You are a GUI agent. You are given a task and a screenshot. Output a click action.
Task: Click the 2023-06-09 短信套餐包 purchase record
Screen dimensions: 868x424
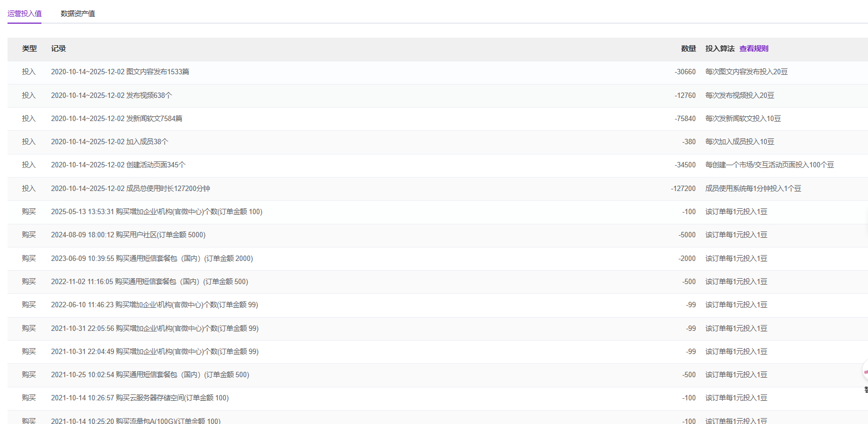click(x=152, y=258)
